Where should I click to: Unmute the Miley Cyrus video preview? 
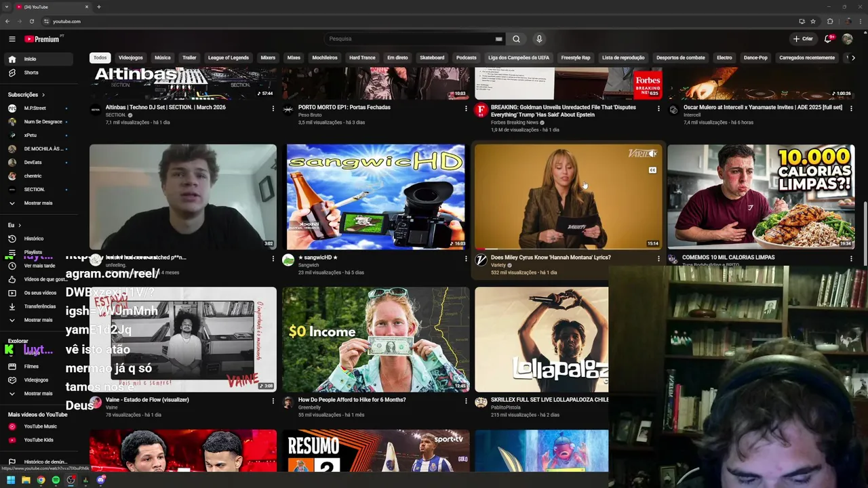pos(652,154)
